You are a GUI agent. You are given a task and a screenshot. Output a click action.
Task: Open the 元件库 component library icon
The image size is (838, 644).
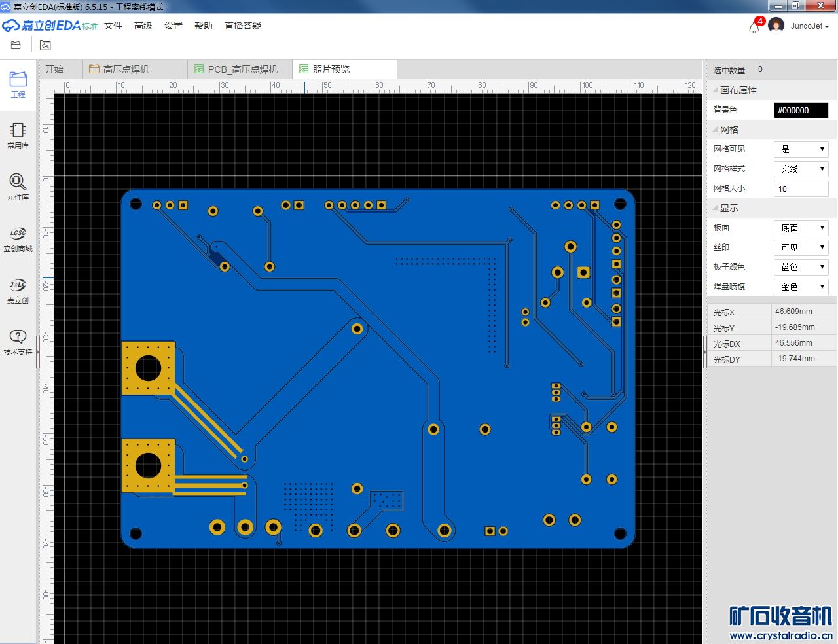pos(18,187)
